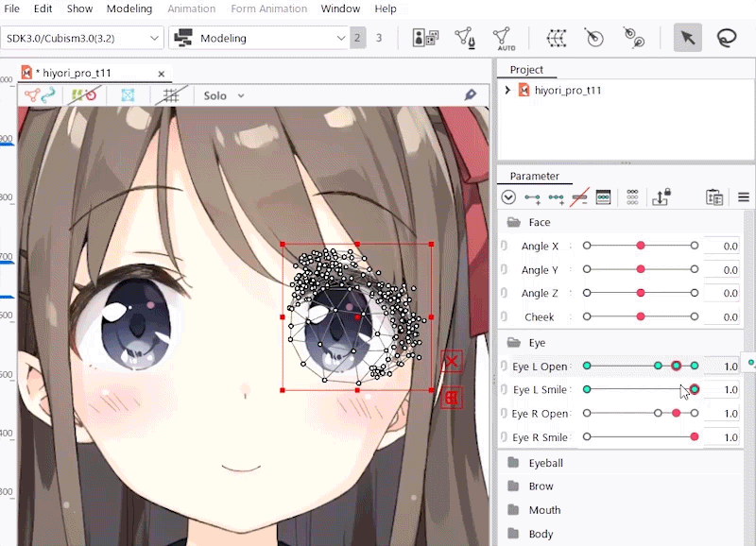756x546 pixels.
Task: Select the Arrow selection tool
Action: click(688, 38)
